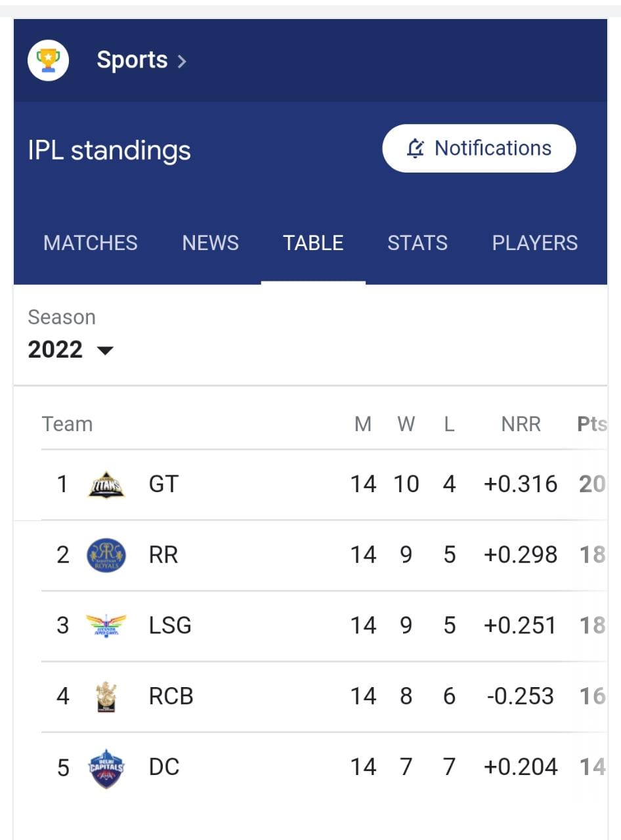621x840 pixels.
Task: Click the Pts column header
Action: (x=591, y=425)
